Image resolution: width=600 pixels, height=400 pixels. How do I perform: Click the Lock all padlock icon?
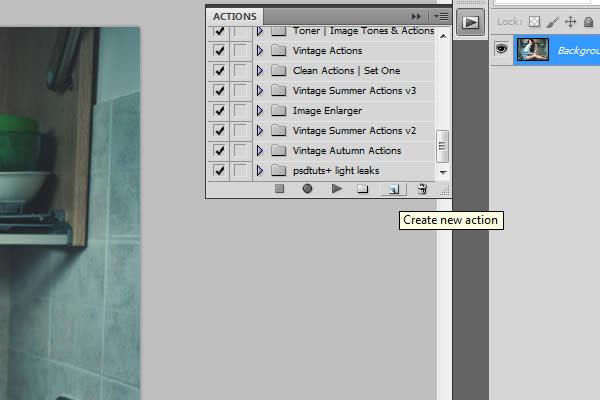[x=588, y=21]
